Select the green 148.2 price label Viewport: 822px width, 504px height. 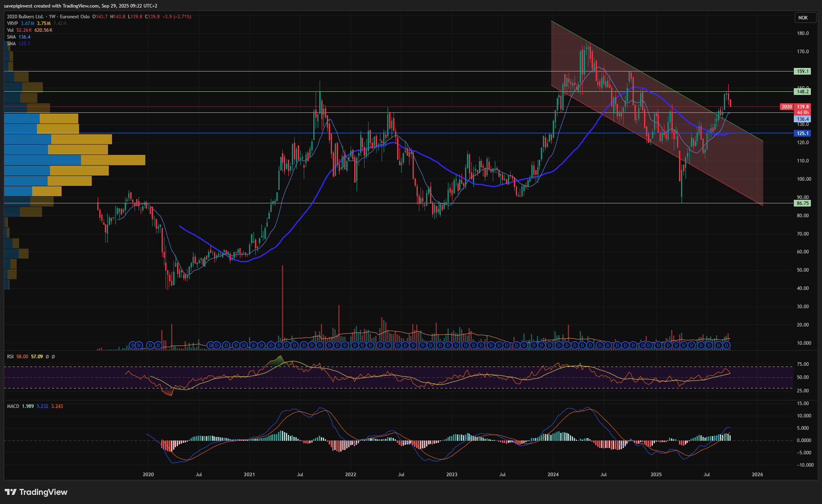pos(803,92)
